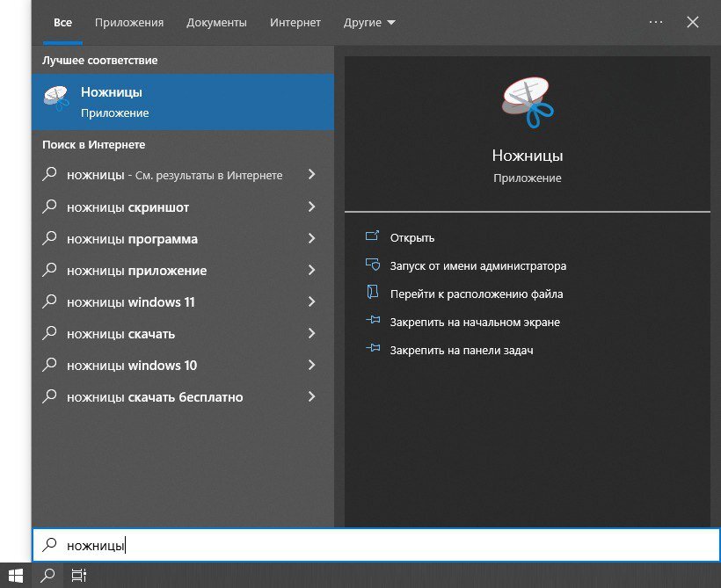
Task: Switch to the Приложения tab
Action: pyautogui.click(x=128, y=22)
